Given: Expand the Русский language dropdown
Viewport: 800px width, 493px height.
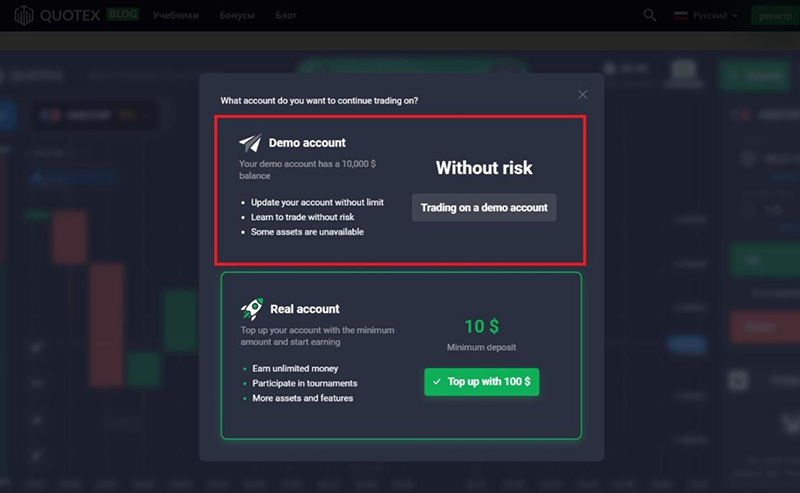Looking at the screenshot, I should click(x=706, y=16).
